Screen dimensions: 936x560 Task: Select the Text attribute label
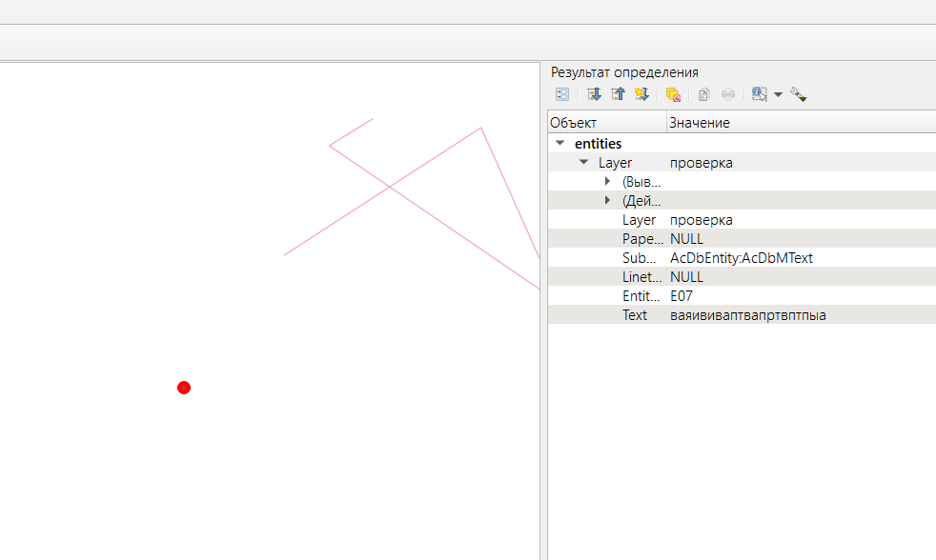click(x=635, y=315)
